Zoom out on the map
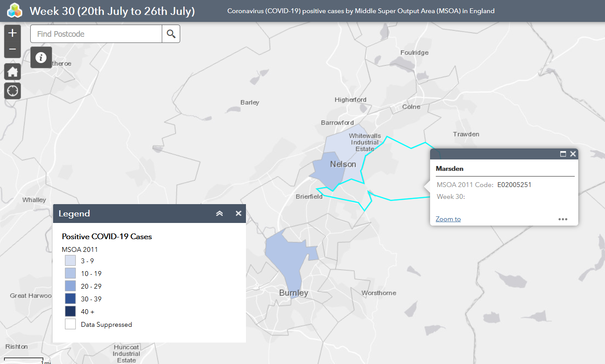The width and height of the screenshot is (605, 364). click(x=12, y=49)
